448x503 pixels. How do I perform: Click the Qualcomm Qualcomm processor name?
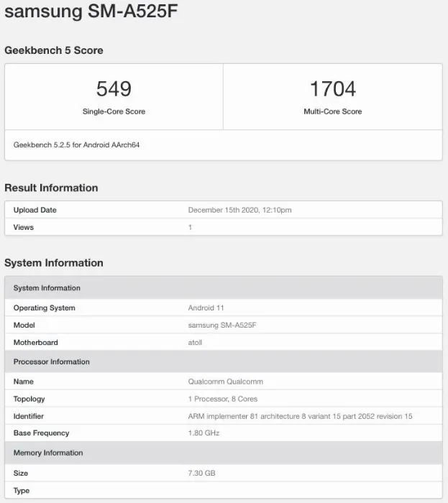click(224, 382)
